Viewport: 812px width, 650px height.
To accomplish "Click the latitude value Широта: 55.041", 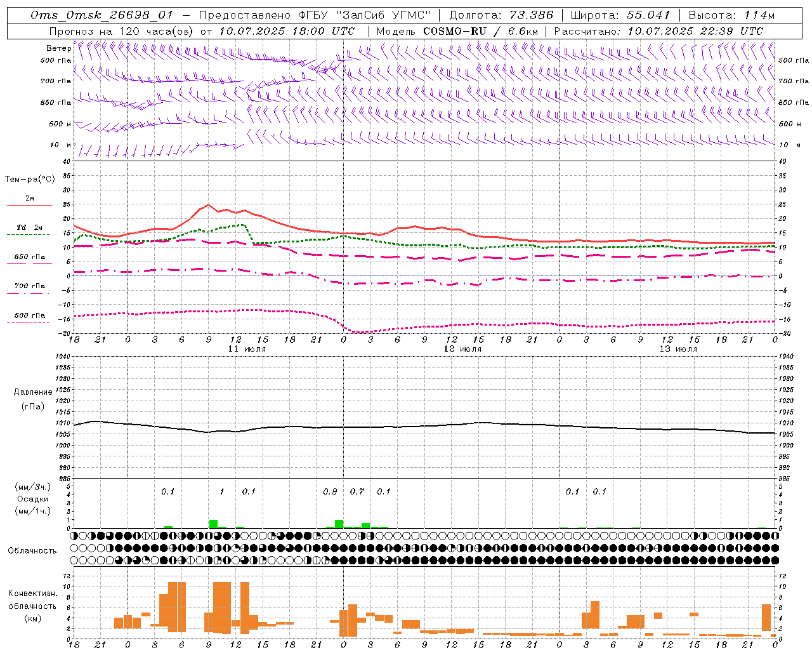I will (x=620, y=15).
